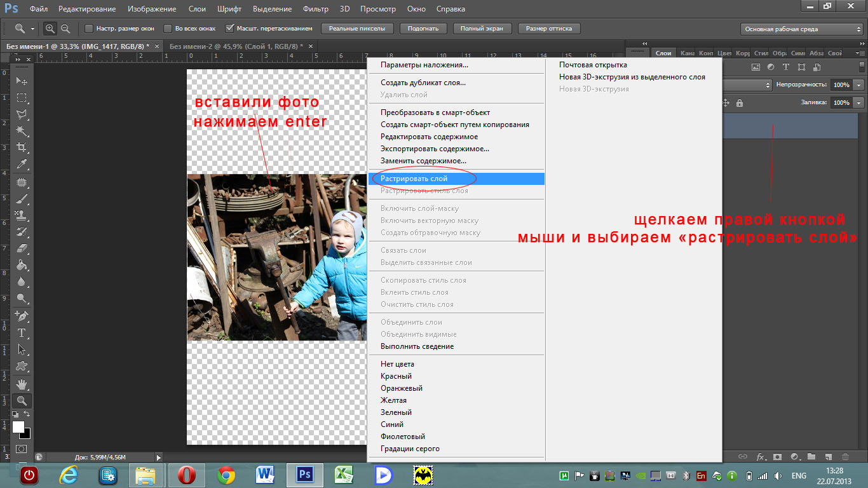
Task: Expand the Заливка fill dropdown arrow
Action: (859, 102)
